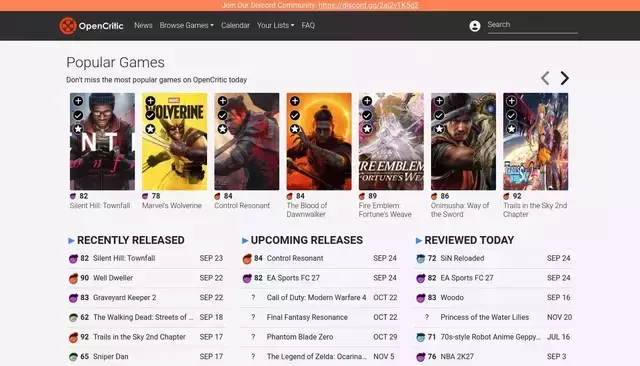Favorite Trails in the Sky 2nd Chapter with star icon

(511, 129)
